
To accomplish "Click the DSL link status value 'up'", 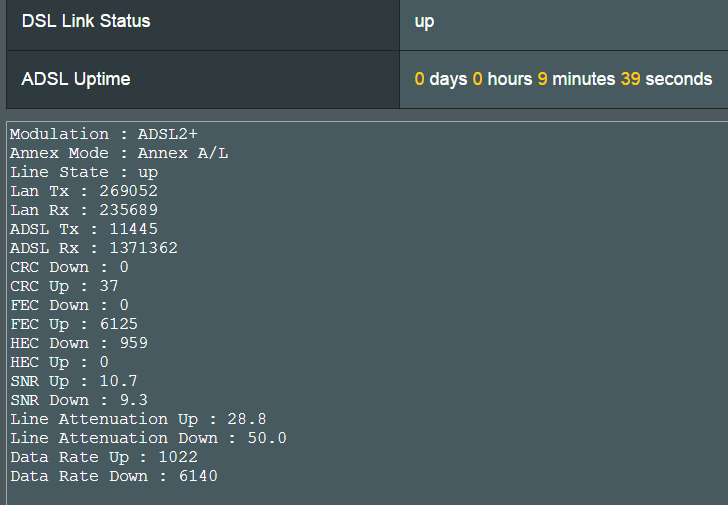I will coord(424,22).
